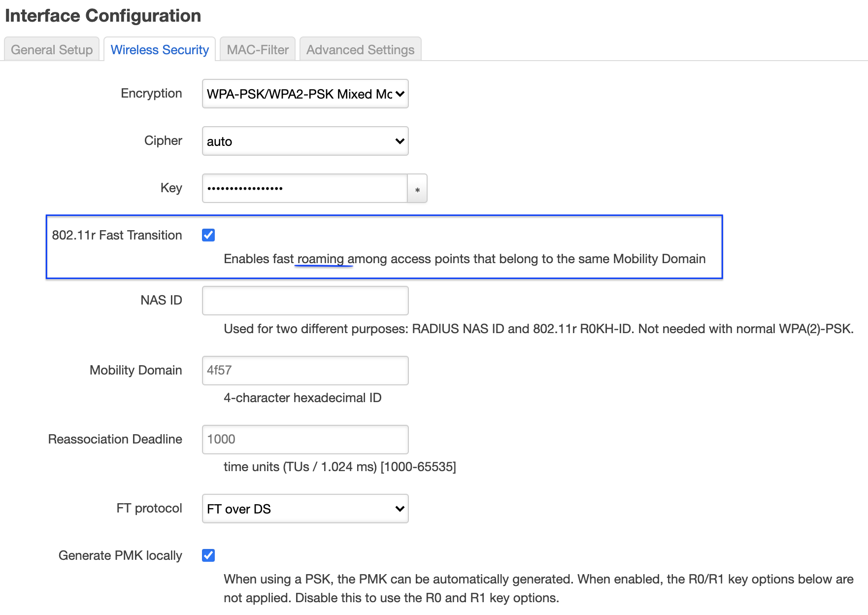Open the FT protocol dropdown
The image size is (868, 615).
click(x=305, y=509)
